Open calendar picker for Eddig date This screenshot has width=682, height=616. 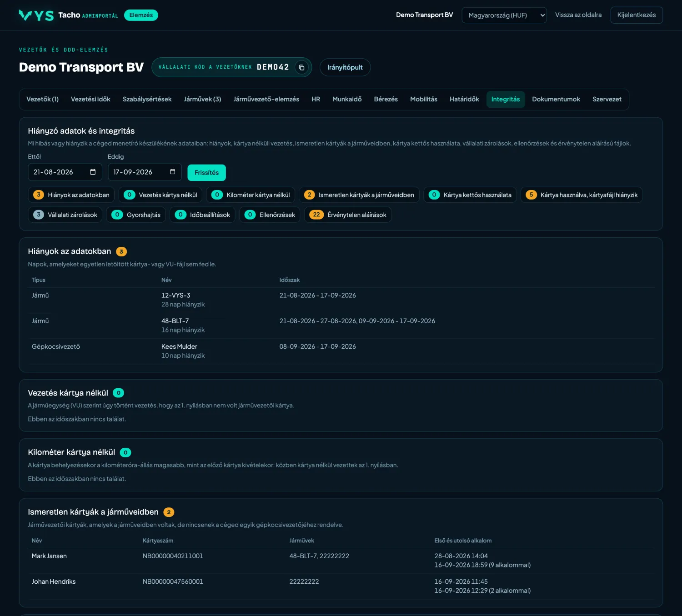click(x=173, y=172)
